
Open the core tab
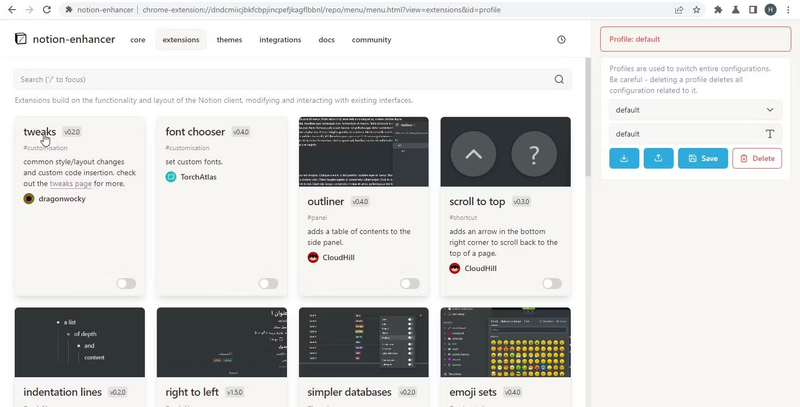pyautogui.click(x=138, y=40)
